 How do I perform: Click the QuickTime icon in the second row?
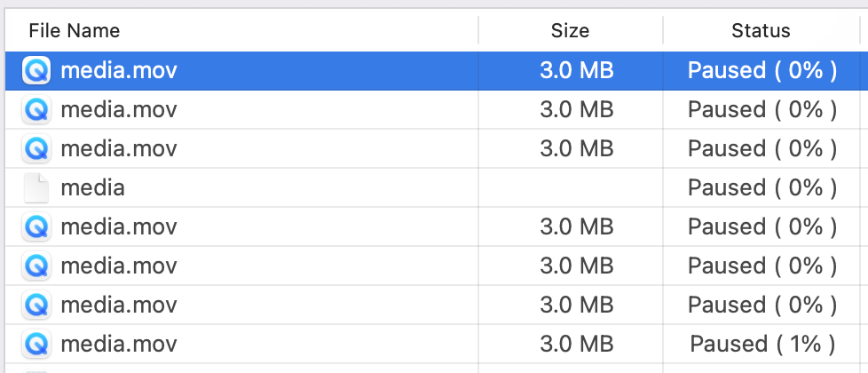click(36, 110)
